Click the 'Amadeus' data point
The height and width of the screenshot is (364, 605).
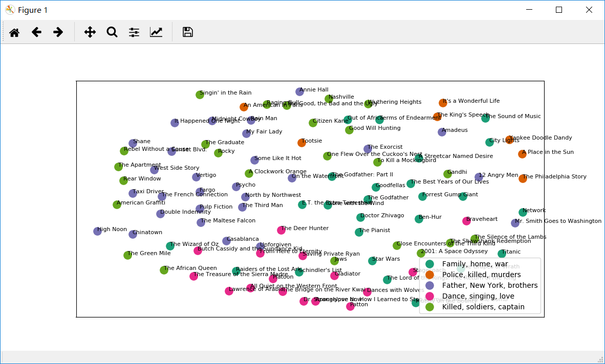(x=442, y=132)
